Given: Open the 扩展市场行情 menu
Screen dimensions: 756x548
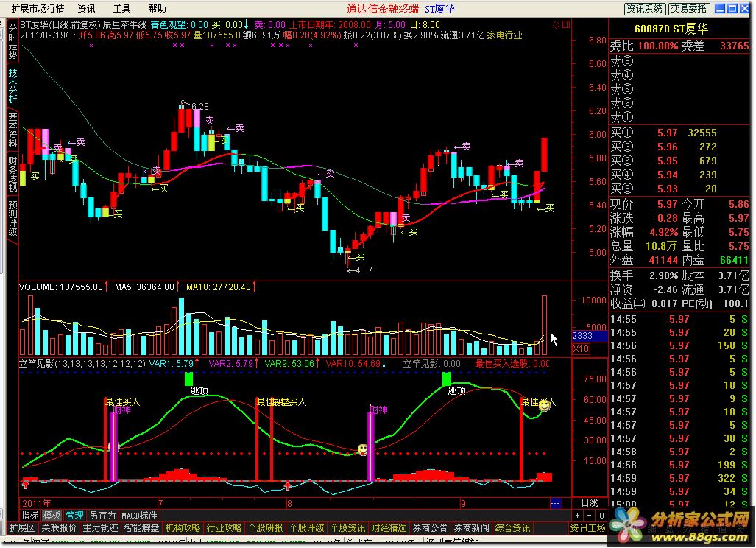Looking at the screenshot, I should coord(38,9).
